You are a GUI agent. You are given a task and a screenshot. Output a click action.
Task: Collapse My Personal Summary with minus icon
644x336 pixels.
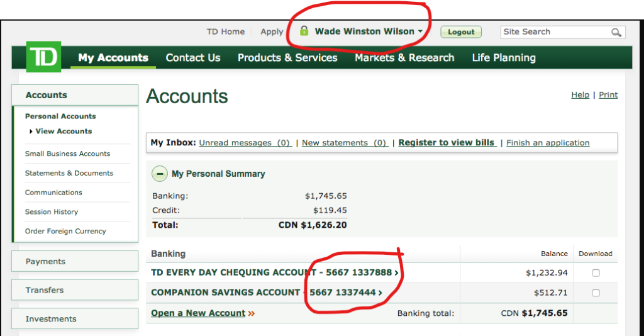pos(160,174)
